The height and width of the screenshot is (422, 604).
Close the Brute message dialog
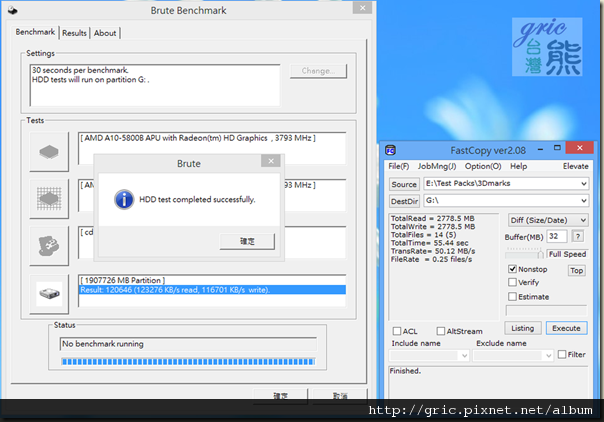(271, 161)
